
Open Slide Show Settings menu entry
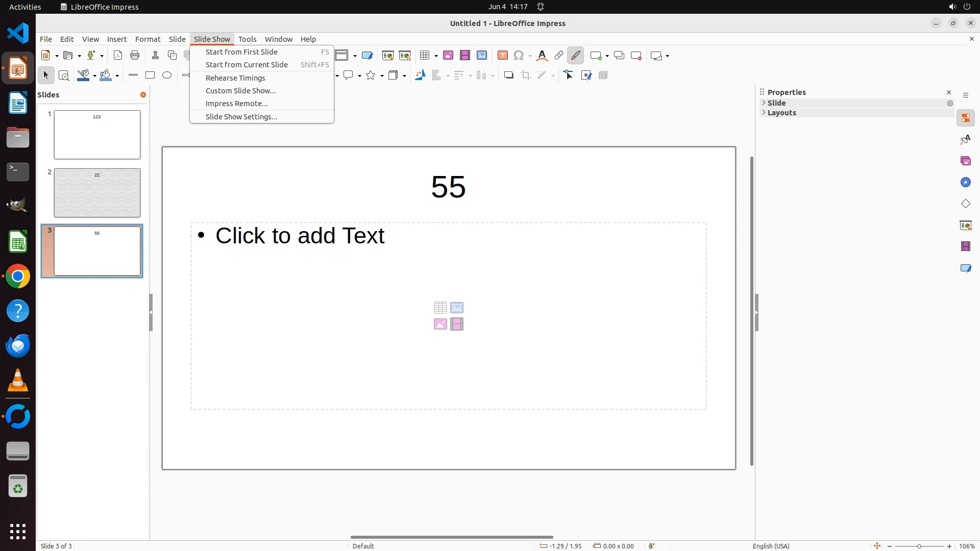coord(241,117)
